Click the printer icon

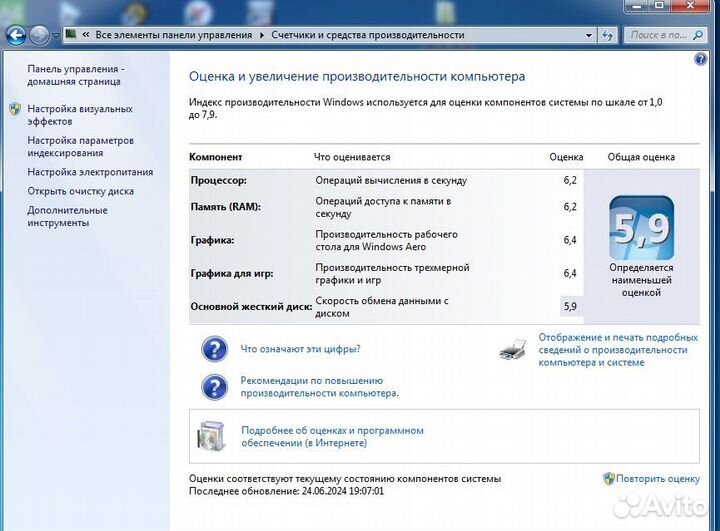(x=513, y=350)
